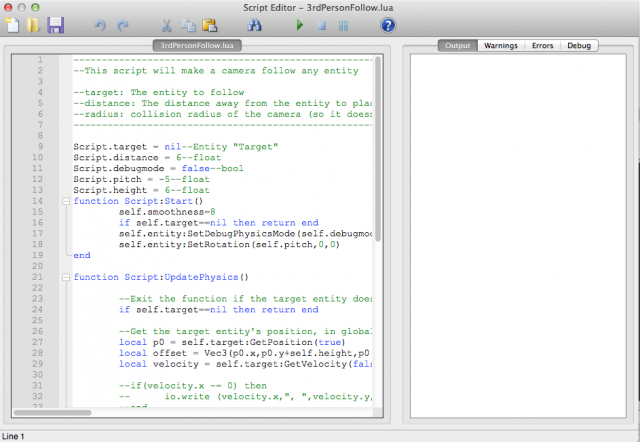The height and width of the screenshot is (442, 640).
Task: Open help with the blue question mark
Action: tap(388, 25)
